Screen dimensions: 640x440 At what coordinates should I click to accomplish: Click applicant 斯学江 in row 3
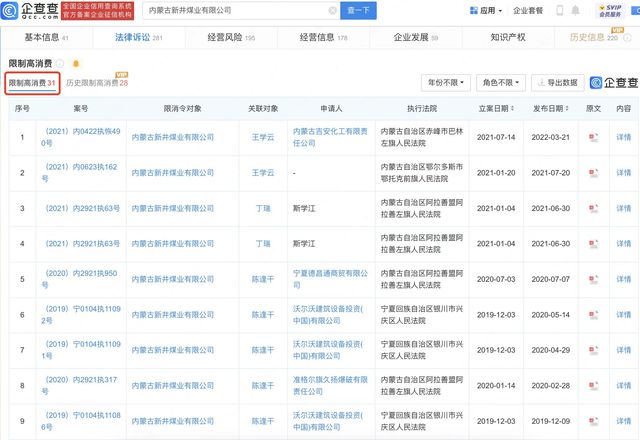point(304,209)
